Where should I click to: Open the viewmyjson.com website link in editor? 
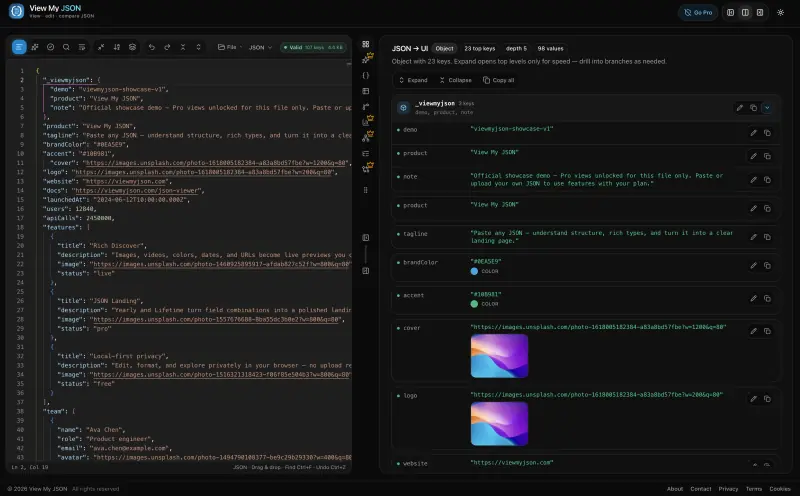[x=126, y=181]
